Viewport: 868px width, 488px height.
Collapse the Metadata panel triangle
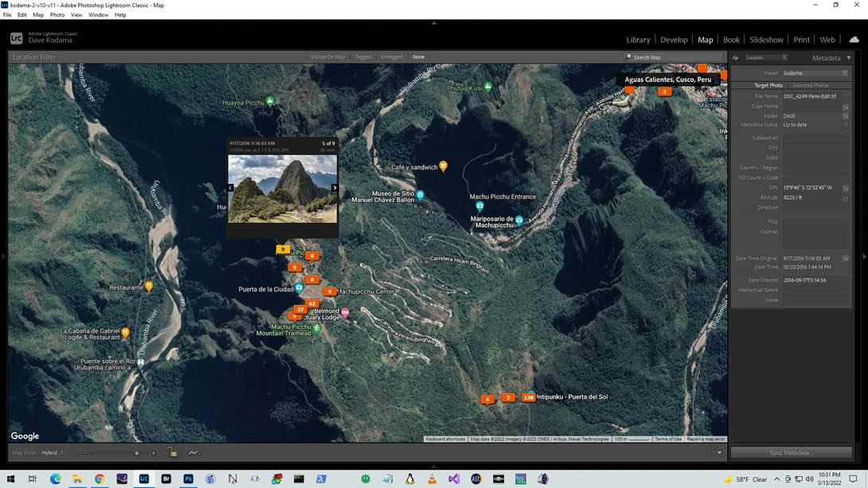(x=849, y=57)
